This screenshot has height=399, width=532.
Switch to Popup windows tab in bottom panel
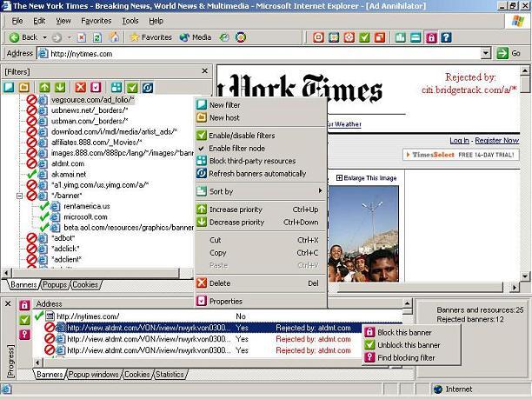pyautogui.click(x=93, y=375)
